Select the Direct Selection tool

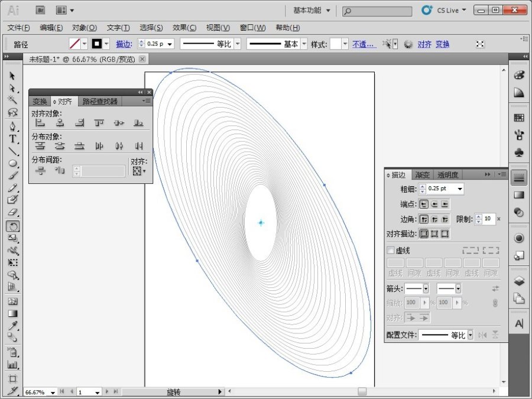[x=12, y=88]
